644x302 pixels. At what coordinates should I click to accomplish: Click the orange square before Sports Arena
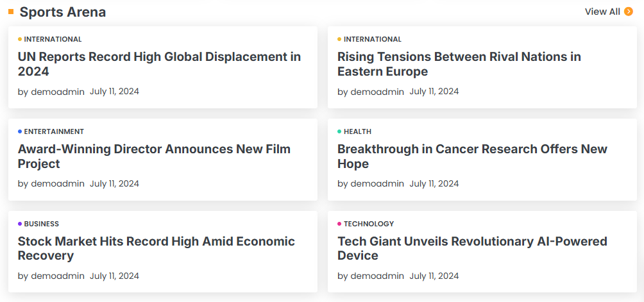(x=11, y=12)
